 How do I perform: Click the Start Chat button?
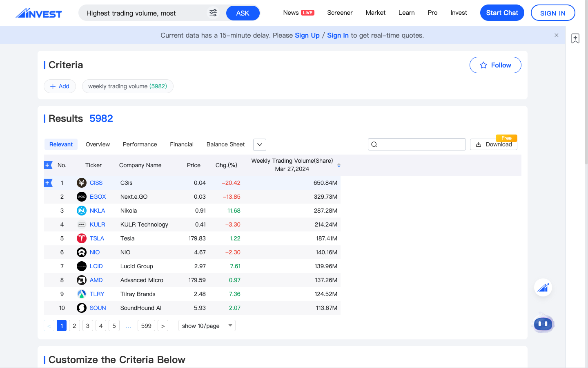502,13
